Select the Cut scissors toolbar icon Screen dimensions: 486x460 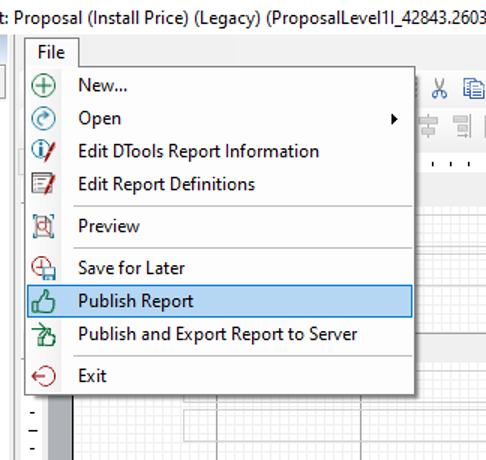point(439,88)
